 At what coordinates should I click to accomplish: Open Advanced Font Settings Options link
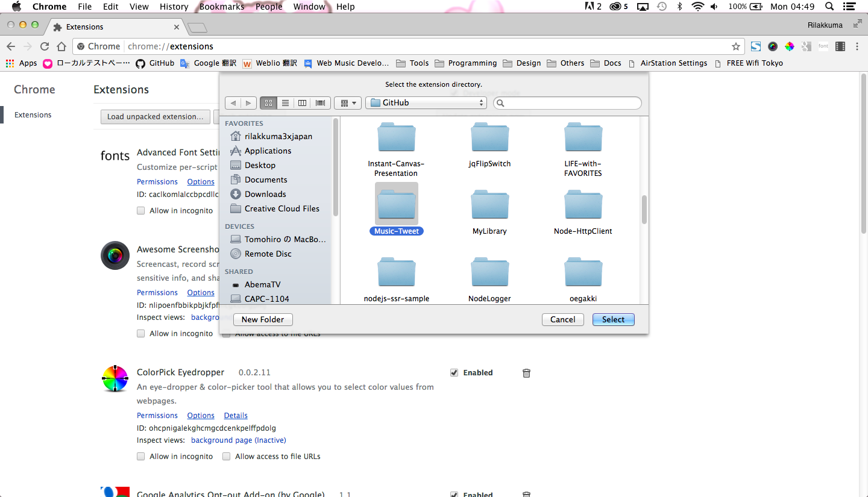click(201, 182)
